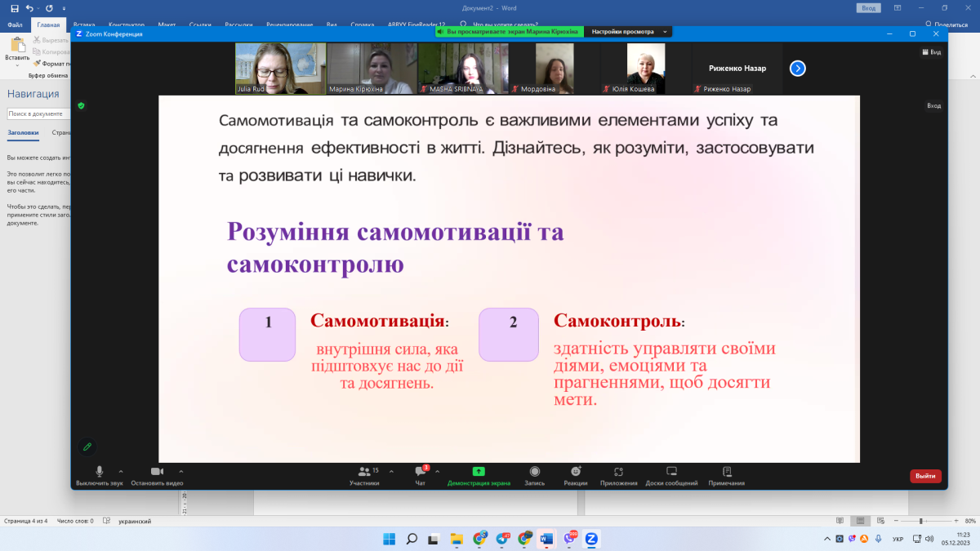The width and height of the screenshot is (980, 551).
Task: Open the File menu in Word
Action: 15,25
